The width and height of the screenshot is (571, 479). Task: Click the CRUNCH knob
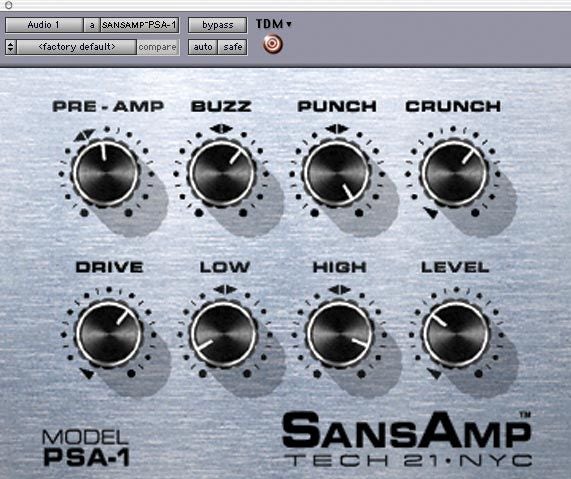click(x=454, y=174)
